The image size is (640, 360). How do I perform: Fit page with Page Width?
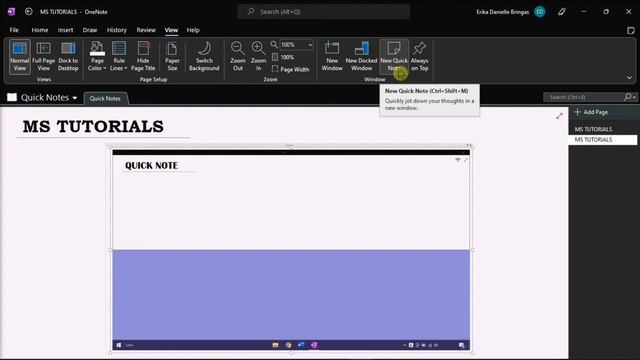pyautogui.click(x=290, y=69)
